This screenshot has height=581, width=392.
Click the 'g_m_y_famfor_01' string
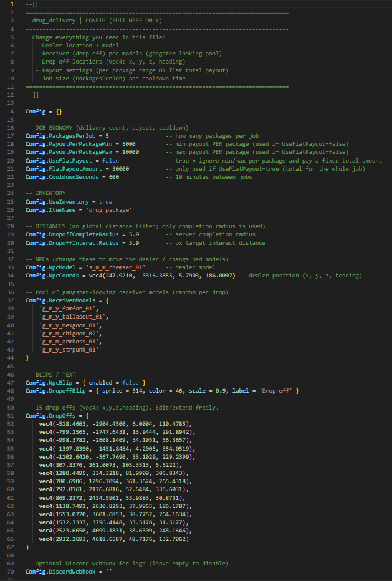pos(69,309)
